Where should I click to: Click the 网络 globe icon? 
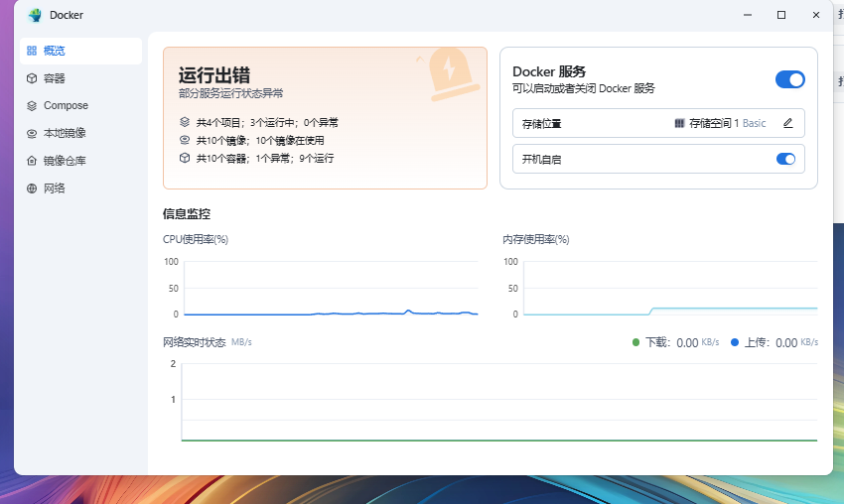point(32,189)
